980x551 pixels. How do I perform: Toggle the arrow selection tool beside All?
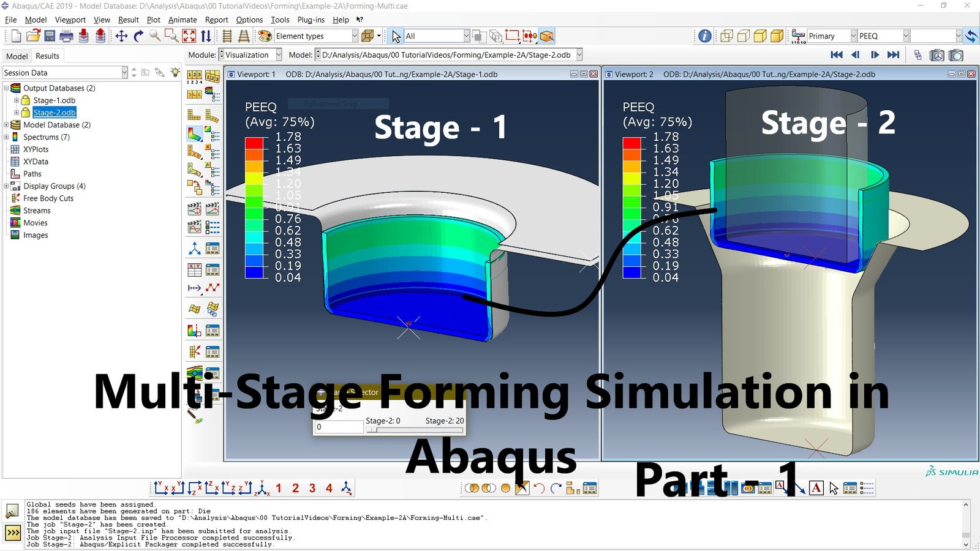point(396,36)
